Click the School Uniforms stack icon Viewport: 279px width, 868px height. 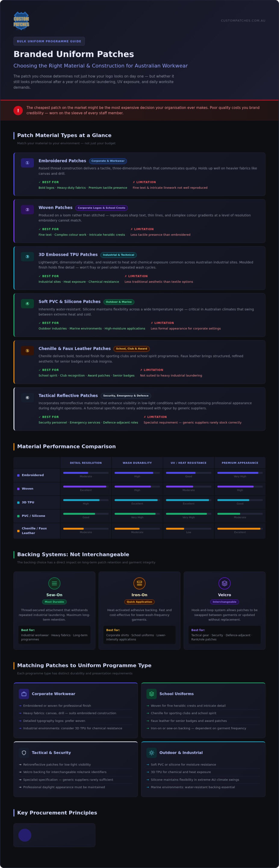tap(151, 694)
